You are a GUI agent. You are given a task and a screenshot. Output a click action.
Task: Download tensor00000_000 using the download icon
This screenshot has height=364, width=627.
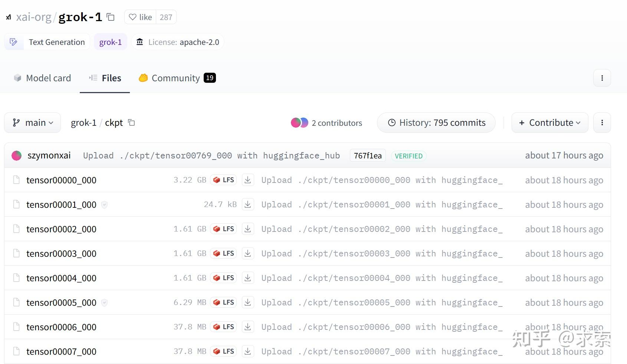click(x=248, y=180)
